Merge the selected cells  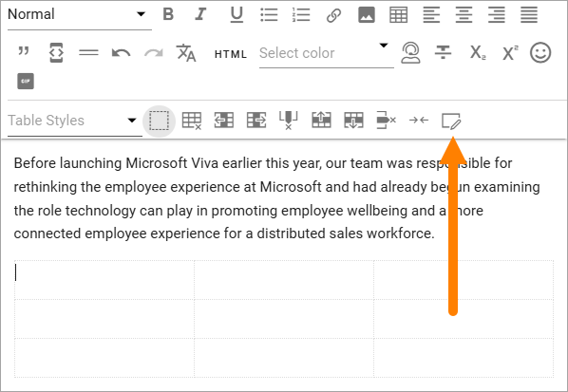[x=419, y=121]
